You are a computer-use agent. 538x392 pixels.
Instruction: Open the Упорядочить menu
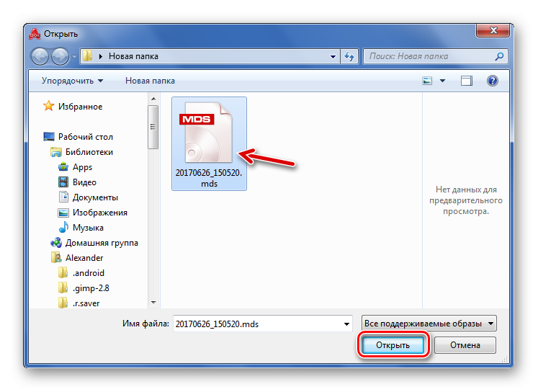72,81
